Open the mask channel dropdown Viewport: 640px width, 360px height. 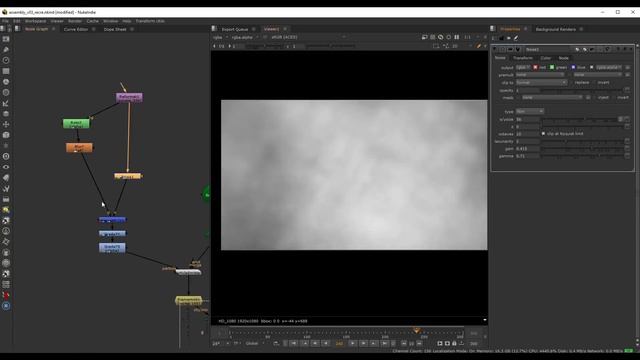pos(552,98)
